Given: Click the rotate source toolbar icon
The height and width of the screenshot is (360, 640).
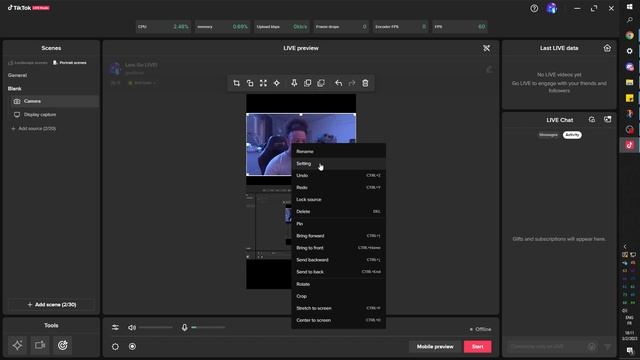Looking at the screenshot, I should click(x=250, y=83).
